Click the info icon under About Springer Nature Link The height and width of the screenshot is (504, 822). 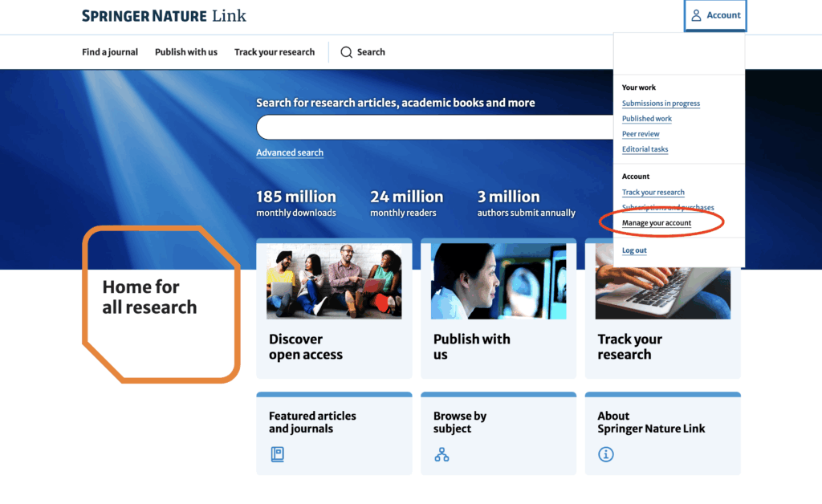(x=605, y=454)
